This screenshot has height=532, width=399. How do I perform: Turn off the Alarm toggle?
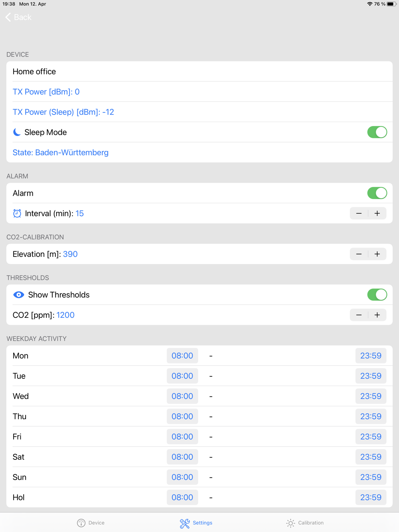coord(377,193)
